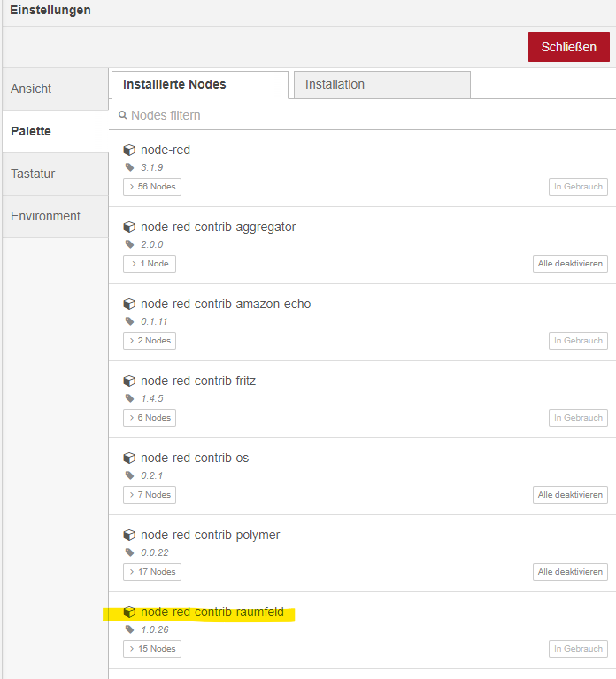The image size is (616, 679).
Task: Open the Tastatur settings tab
Action: pos(55,174)
